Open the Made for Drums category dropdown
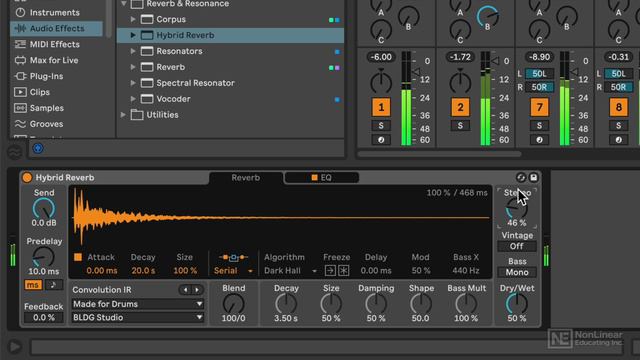640x360 pixels. click(x=138, y=304)
